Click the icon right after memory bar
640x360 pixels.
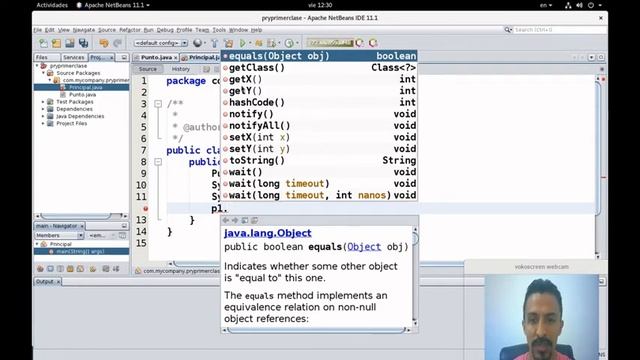(x=360, y=43)
